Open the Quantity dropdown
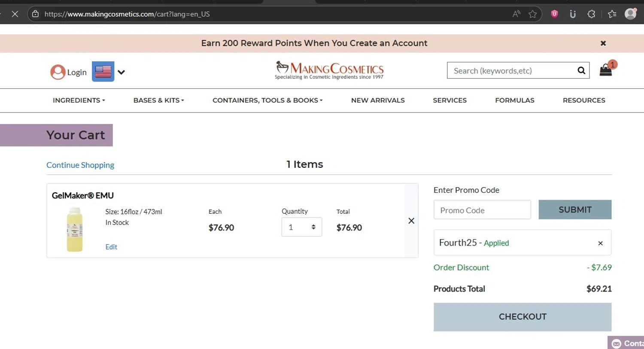The width and height of the screenshot is (644, 349). pyautogui.click(x=302, y=227)
